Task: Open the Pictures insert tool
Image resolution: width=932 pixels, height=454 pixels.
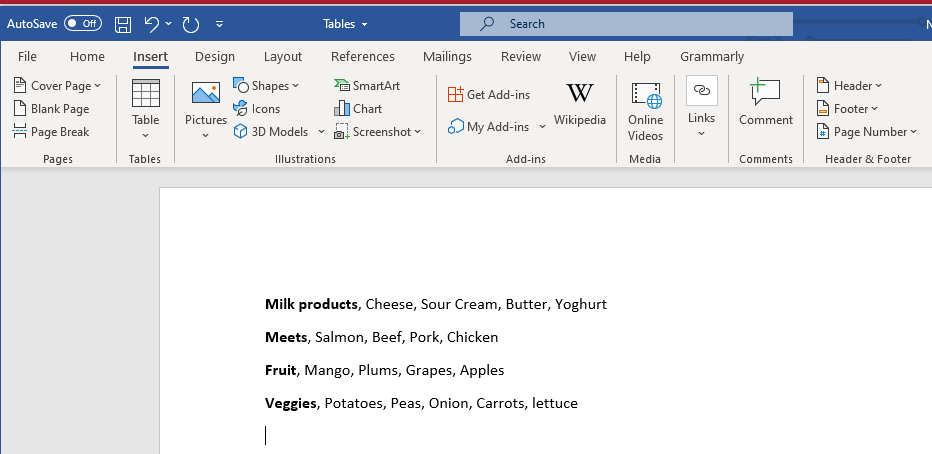Action: pyautogui.click(x=206, y=109)
